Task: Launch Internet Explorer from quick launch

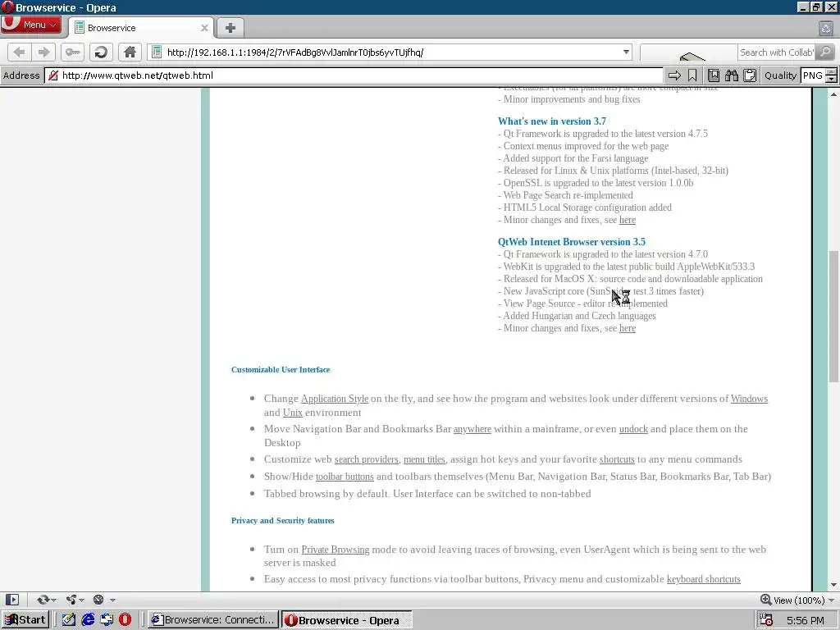Action: 88,620
